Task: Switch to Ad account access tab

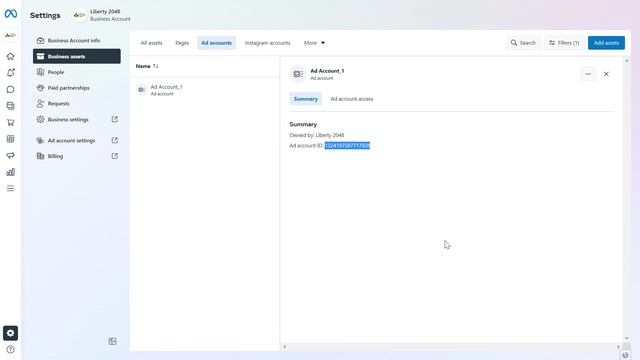Action: [x=352, y=99]
